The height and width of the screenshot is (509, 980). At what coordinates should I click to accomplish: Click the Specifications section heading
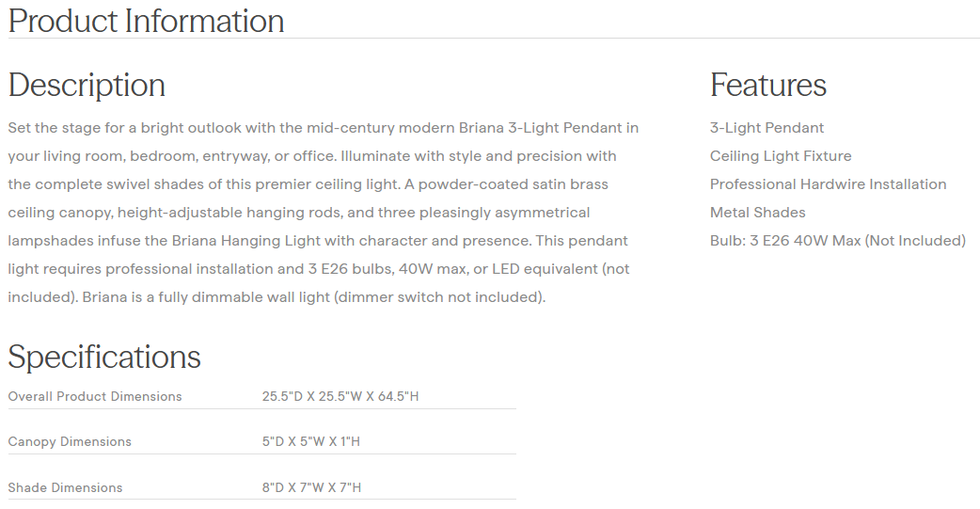104,357
